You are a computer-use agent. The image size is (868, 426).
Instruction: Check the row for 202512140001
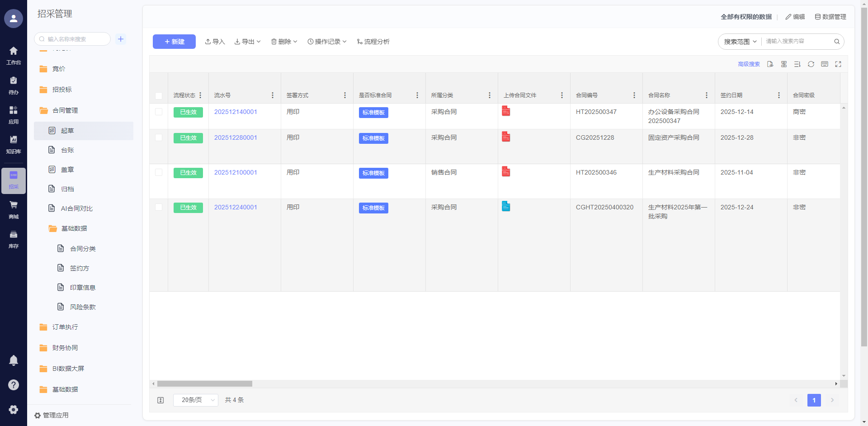159,112
